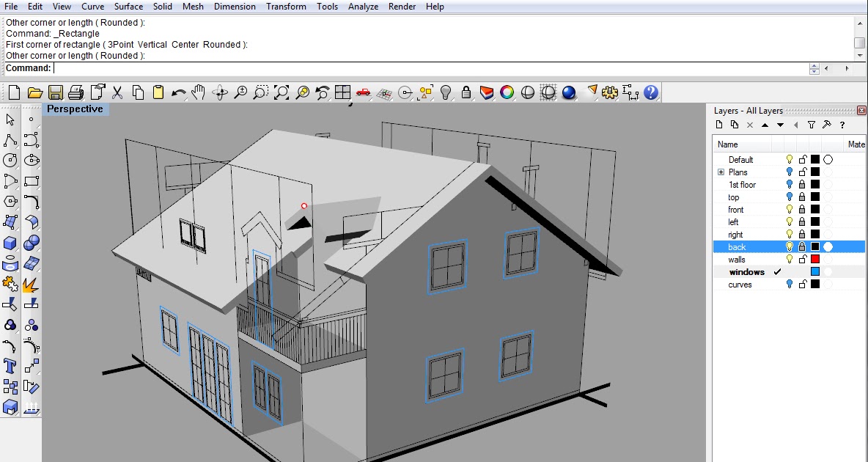Open the Transform menu

(x=286, y=7)
